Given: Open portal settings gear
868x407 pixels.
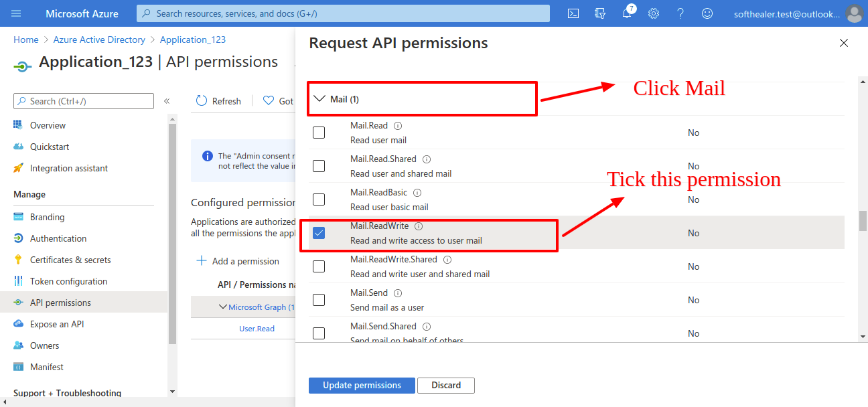Looking at the screenshot, I should (654, 13).
